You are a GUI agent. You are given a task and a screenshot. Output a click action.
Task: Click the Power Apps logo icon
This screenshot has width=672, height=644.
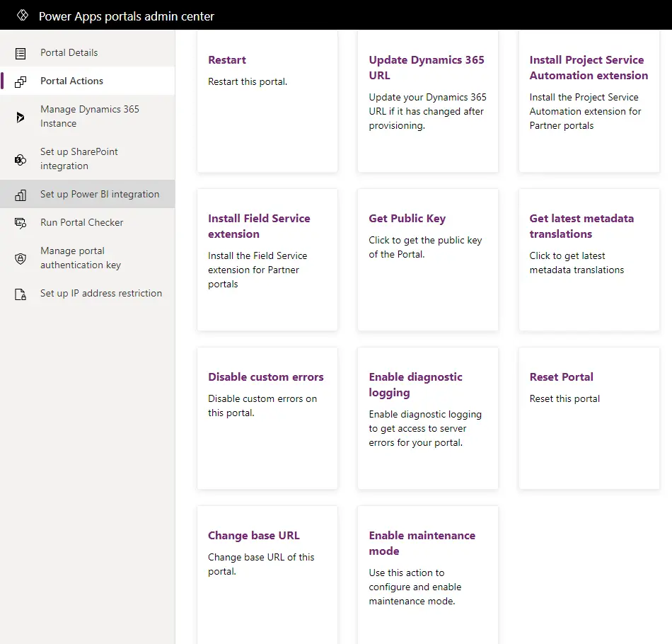click(x=23, y=16)
